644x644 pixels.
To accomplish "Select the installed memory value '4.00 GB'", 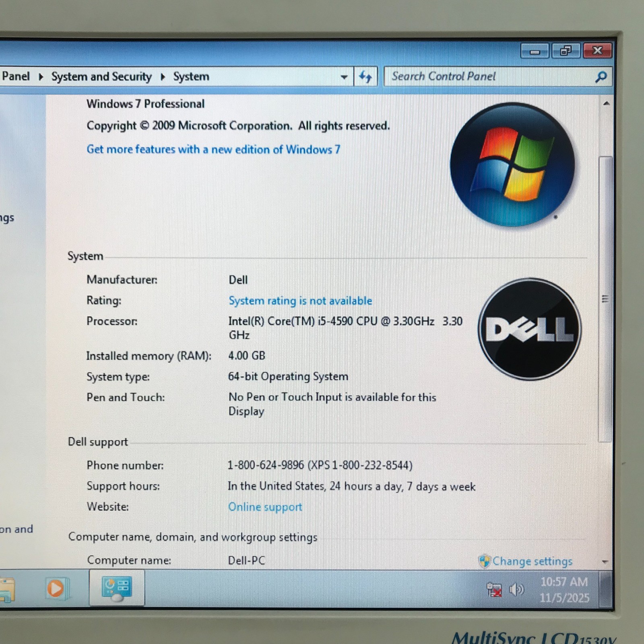I will point(247,356).
